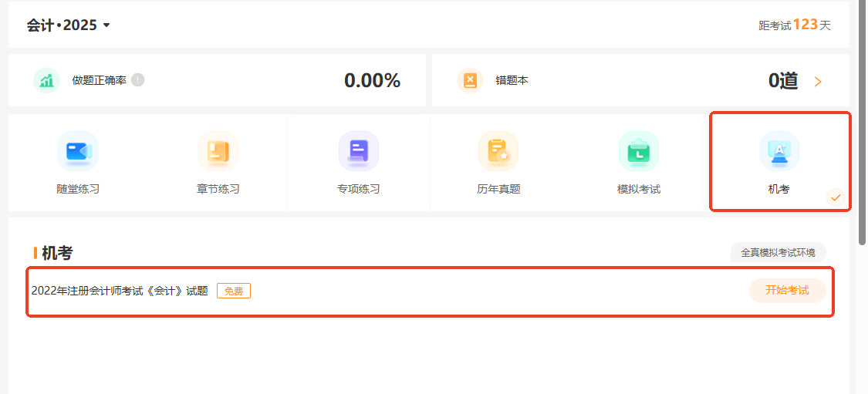The width and height of the screenshot is (868, 394).
Task: Open the 历年真题 past papers icon
Action: click(x=498, y=151)
